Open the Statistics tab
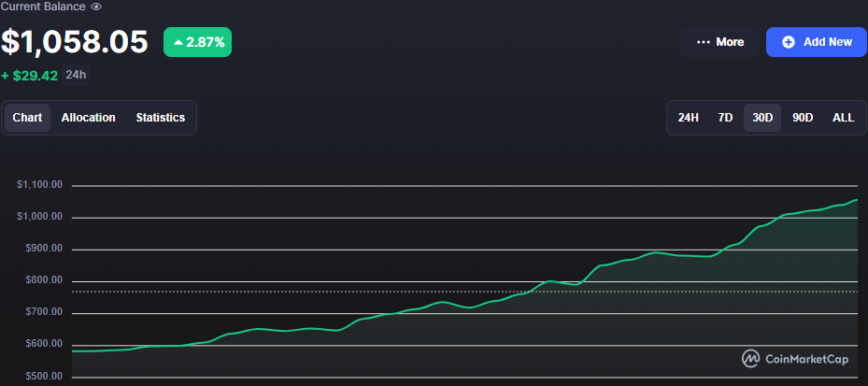The width and height of the screenshot is (868, 386). (160, 118)
